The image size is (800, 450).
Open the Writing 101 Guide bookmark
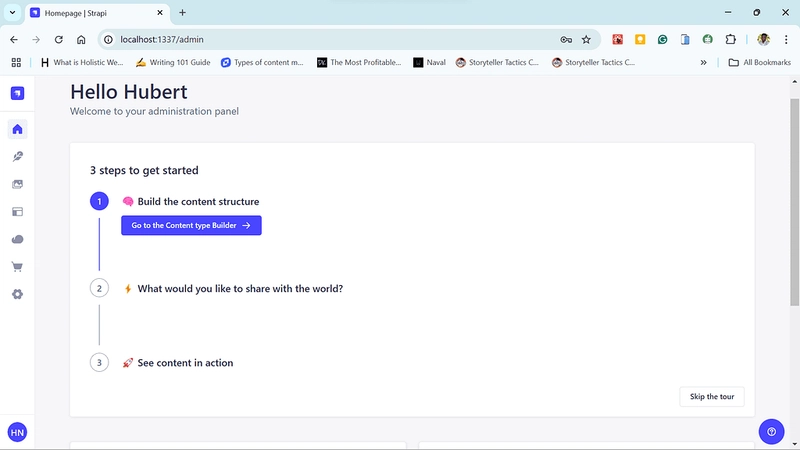(173, 62)
